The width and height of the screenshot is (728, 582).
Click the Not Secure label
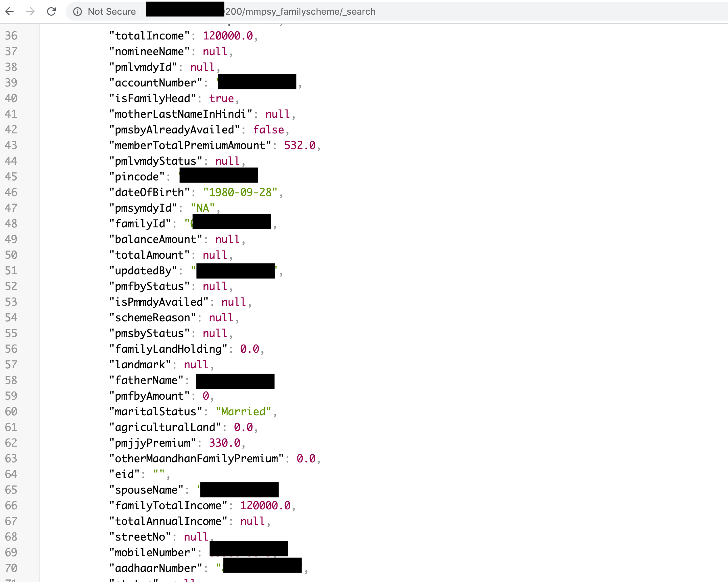tap(111, 12)
